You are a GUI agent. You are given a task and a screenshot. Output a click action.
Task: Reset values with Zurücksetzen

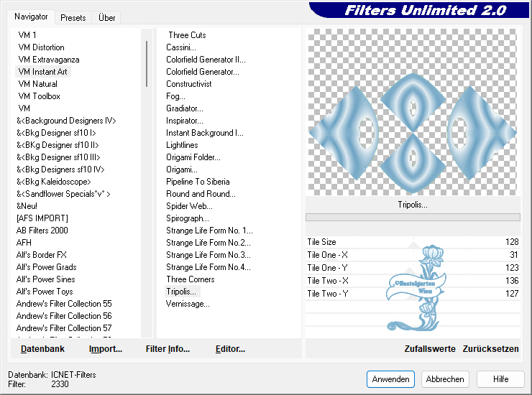click(490, 349)
